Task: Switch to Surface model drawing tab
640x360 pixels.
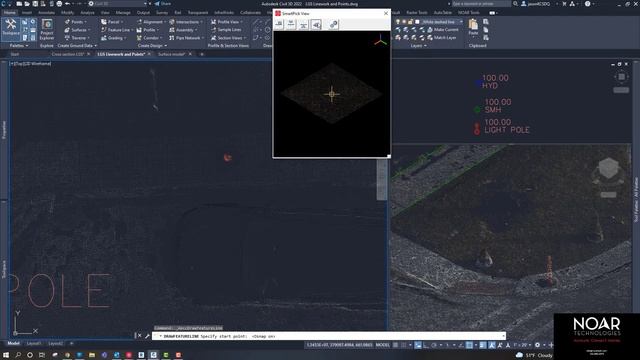Action: tap(171, 54)
